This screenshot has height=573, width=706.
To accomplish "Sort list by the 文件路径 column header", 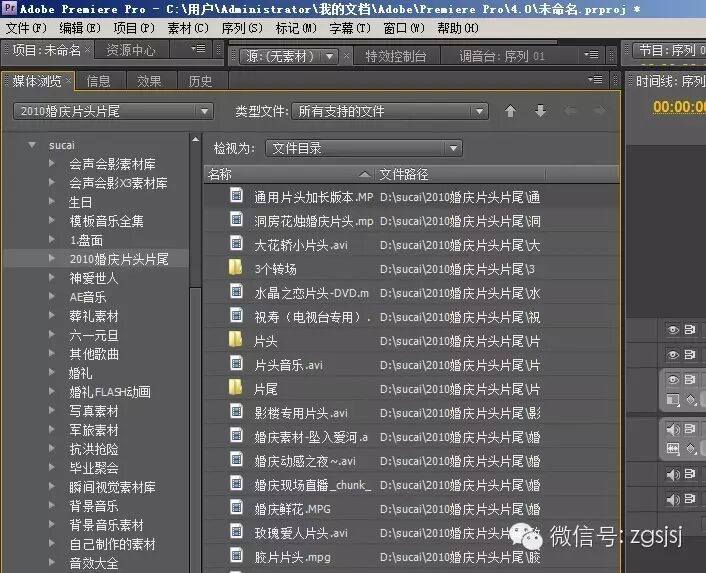I will tap(461, 174).
